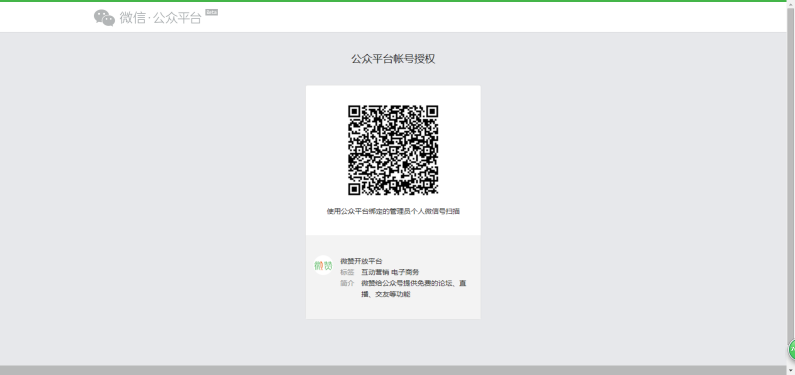Click the 微赞给公众号提供免费的论坛 description text
This screenshot has height=375, width=795.
[x=414, y=289]
